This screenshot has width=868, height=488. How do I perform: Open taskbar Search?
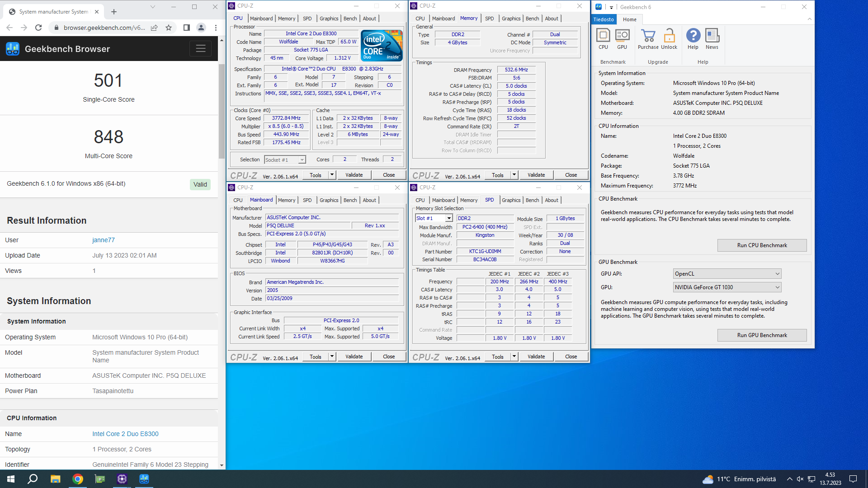tap(33, 479)
